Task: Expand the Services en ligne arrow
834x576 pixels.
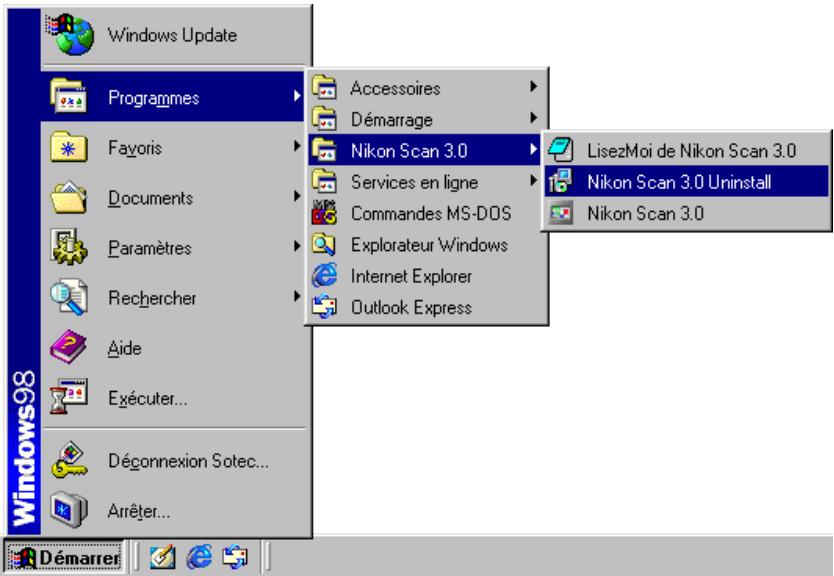Action: (x=533, y=181)
